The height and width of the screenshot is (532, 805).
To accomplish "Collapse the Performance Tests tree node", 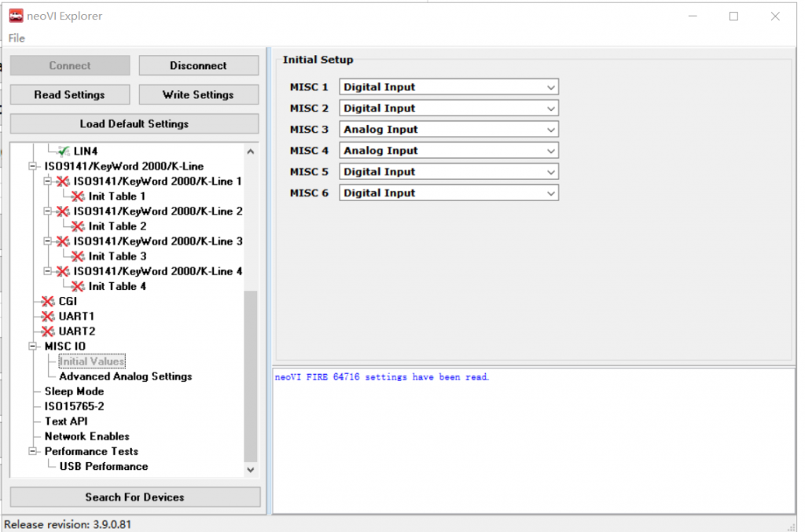I will coord(33,452).
